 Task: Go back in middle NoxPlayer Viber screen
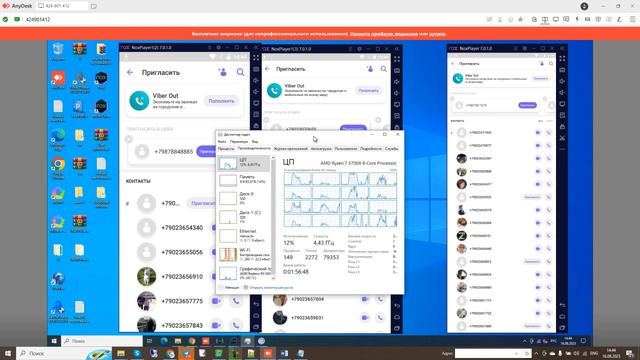click(267, 69)
